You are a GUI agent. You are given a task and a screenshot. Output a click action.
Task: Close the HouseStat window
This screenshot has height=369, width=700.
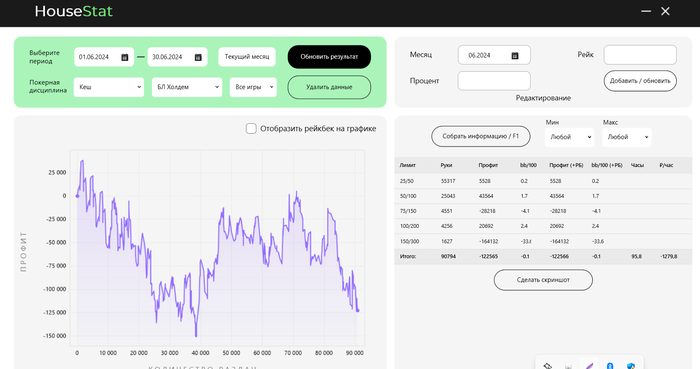pos(665,11)
